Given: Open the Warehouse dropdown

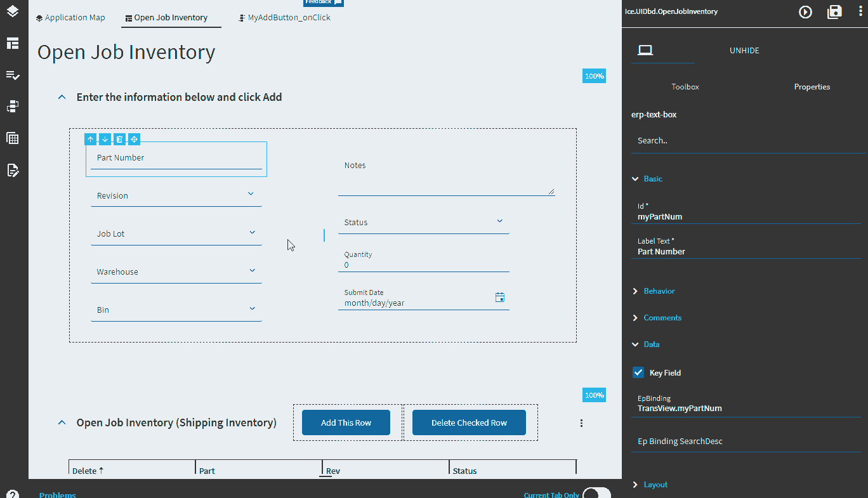Looking at the screenshot, I should point(253,270).
